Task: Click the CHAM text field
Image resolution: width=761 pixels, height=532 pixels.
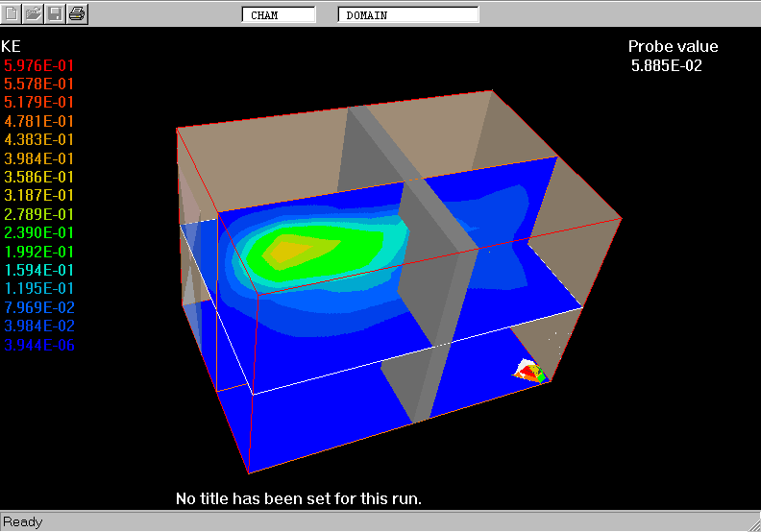Action: (x=279, y=14)
